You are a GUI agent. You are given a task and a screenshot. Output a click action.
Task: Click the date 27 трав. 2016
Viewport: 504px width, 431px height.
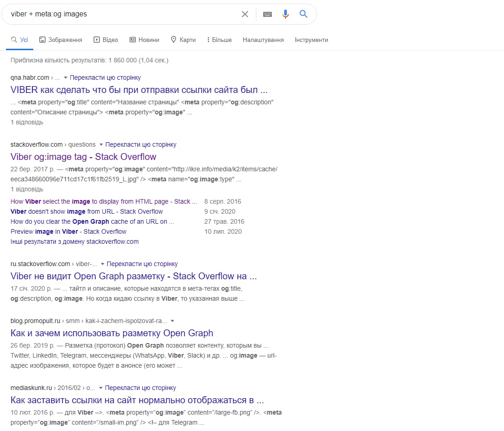pos(224,221)
